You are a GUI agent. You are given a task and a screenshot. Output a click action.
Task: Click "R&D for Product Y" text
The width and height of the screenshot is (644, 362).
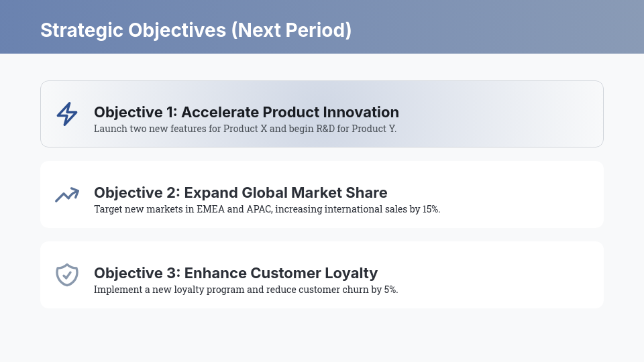(x=356, y=129)
